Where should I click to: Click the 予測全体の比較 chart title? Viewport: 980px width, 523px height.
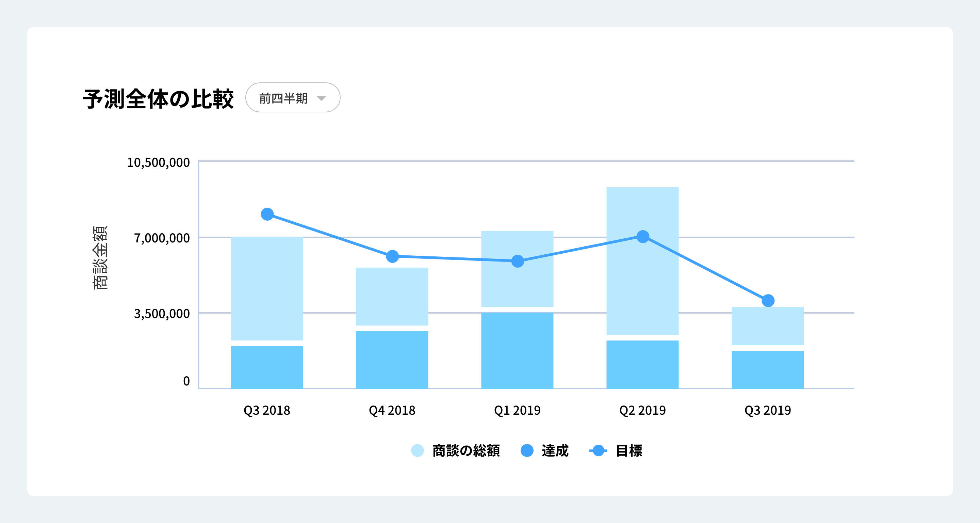tap(158, 99)
